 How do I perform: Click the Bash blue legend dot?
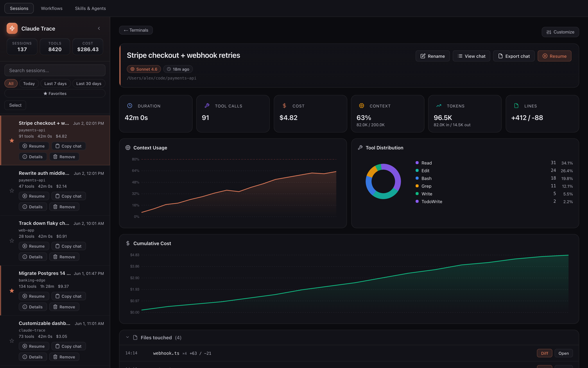[x=417, y=178]
